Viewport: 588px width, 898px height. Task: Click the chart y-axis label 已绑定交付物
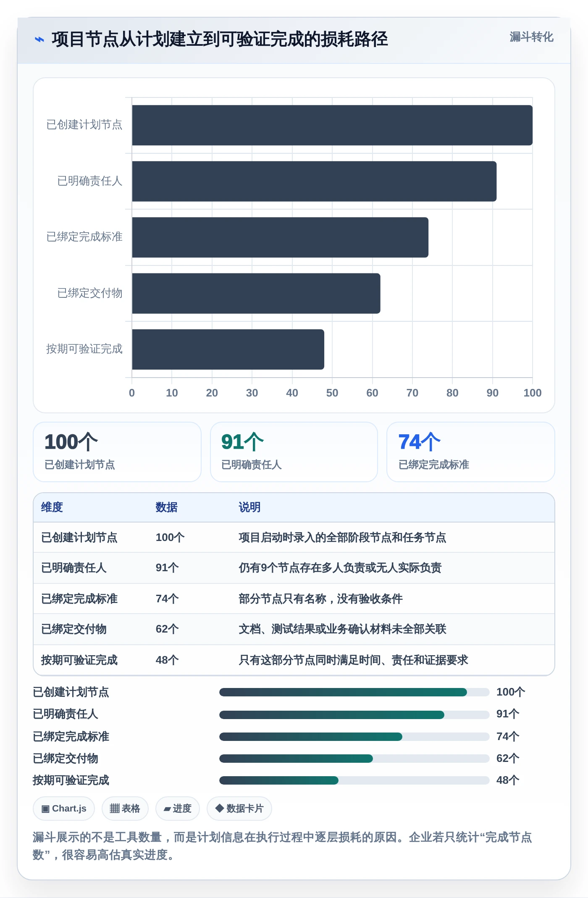(90, 293)
